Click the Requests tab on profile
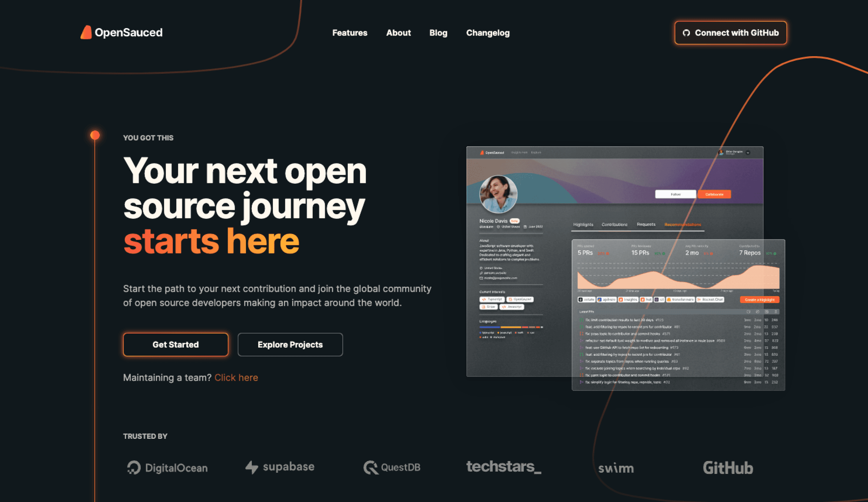 coord(644,224)
